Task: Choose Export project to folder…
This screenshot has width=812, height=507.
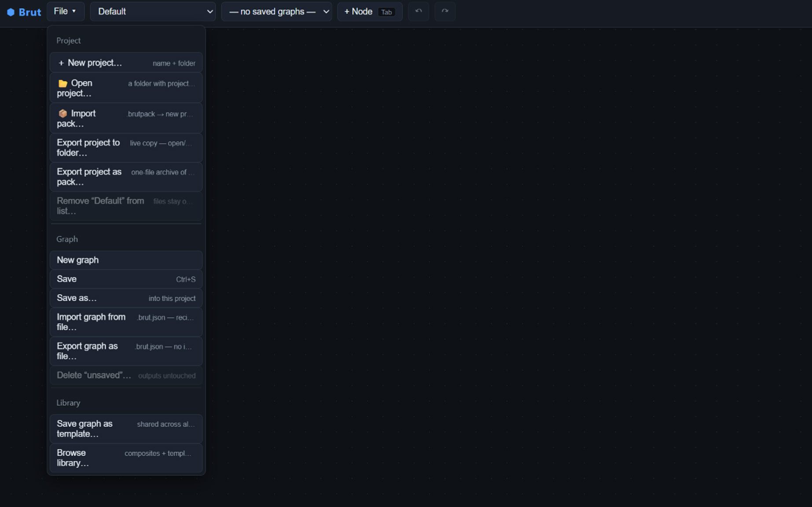Action: [x=126, y=148]
